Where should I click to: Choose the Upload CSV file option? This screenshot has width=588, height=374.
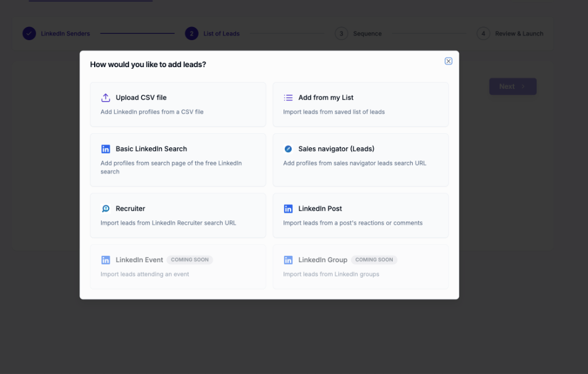click(178, 104)
